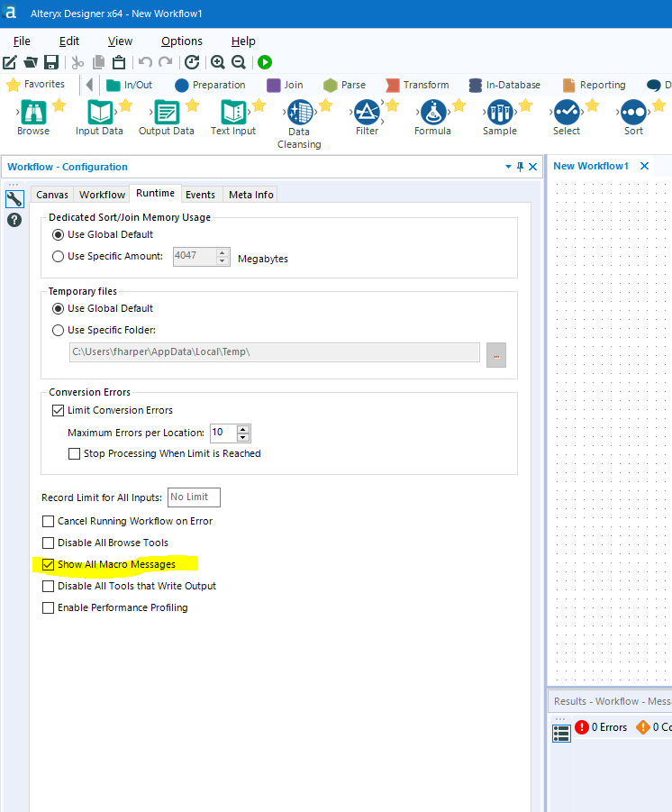The width and height of the screenshot is (672, 812).
Task: Enable Stop Processing When Limit is Reached
Action: 75,453
